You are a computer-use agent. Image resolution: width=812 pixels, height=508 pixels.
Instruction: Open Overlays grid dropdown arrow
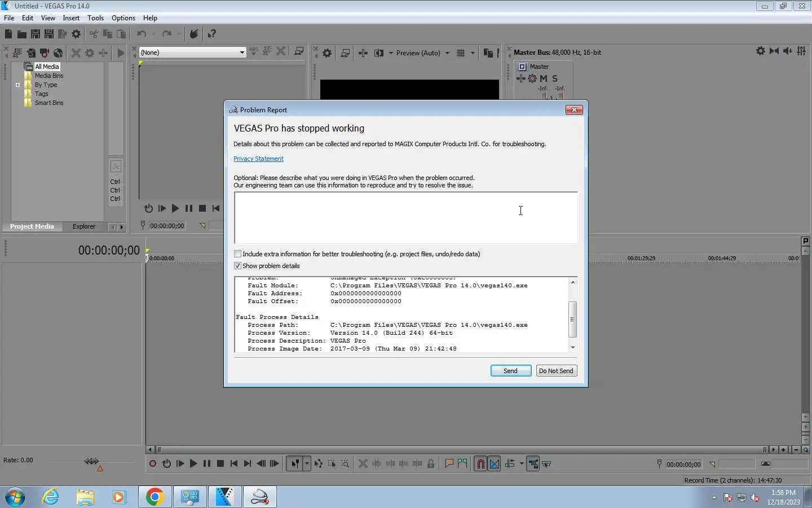pos(473,53)
